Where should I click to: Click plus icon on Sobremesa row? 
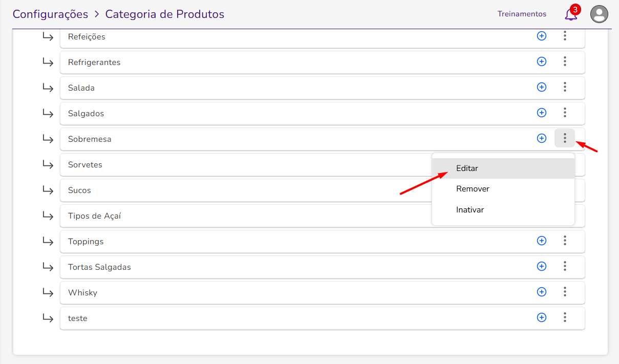tap(542, 138)
